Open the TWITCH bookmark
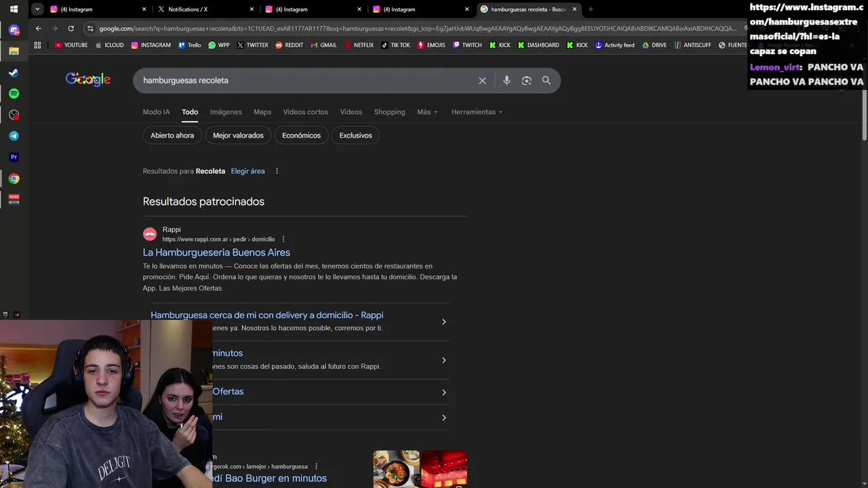The height and width of the screenshot is (488, 868). [x=467, y=45]
